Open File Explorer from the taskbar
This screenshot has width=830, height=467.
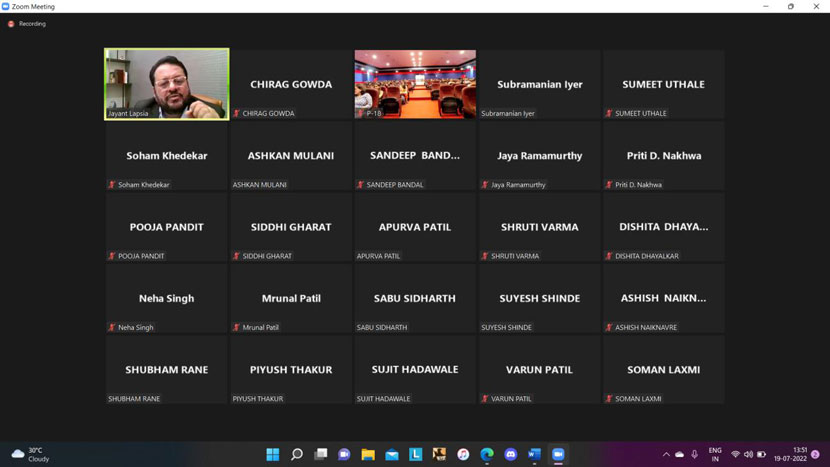[x=368, y=454]
